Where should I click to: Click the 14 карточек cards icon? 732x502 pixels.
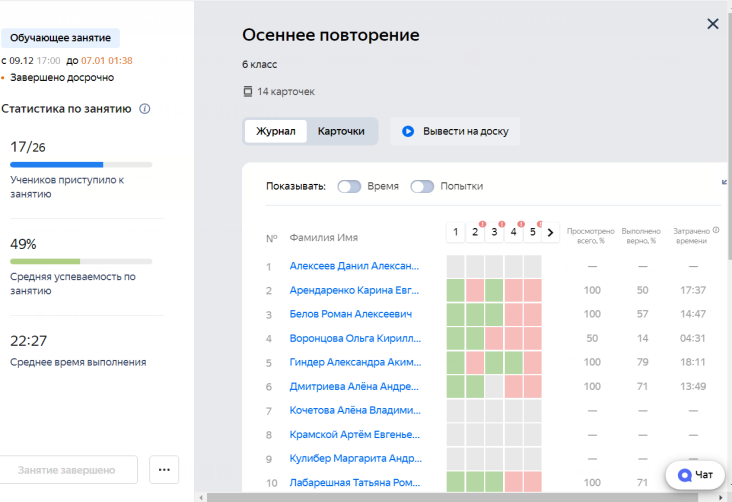pyautogui.click(x=248, y=92)
